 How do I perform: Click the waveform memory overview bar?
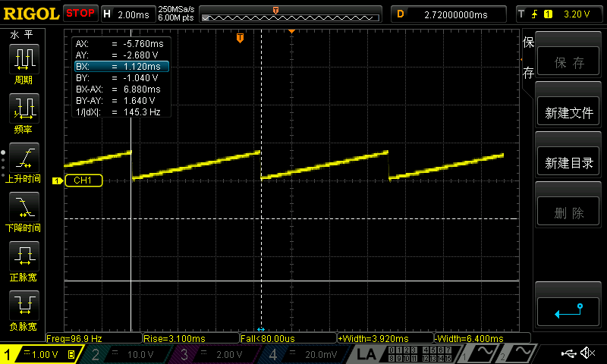click(x=291, y=17)
